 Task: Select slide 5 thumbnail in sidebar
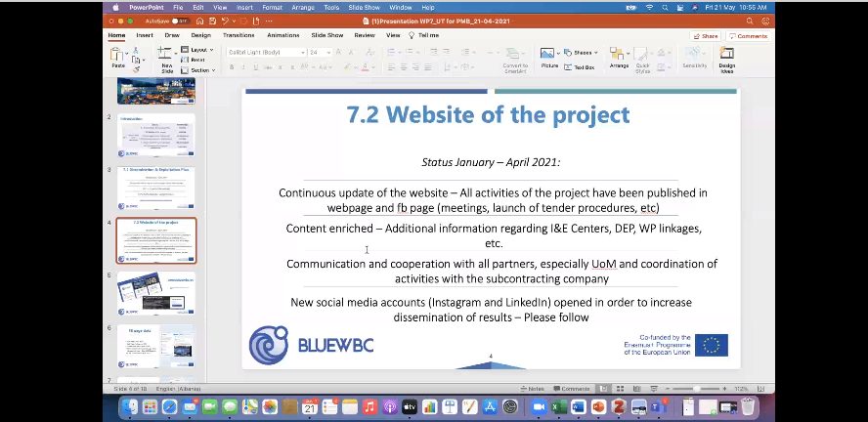point(156,292)
